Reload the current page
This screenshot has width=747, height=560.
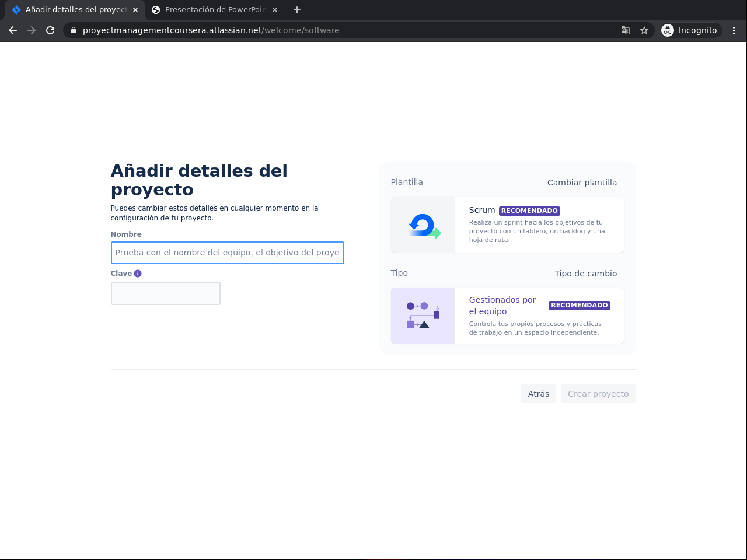click(x=50, y=30)
